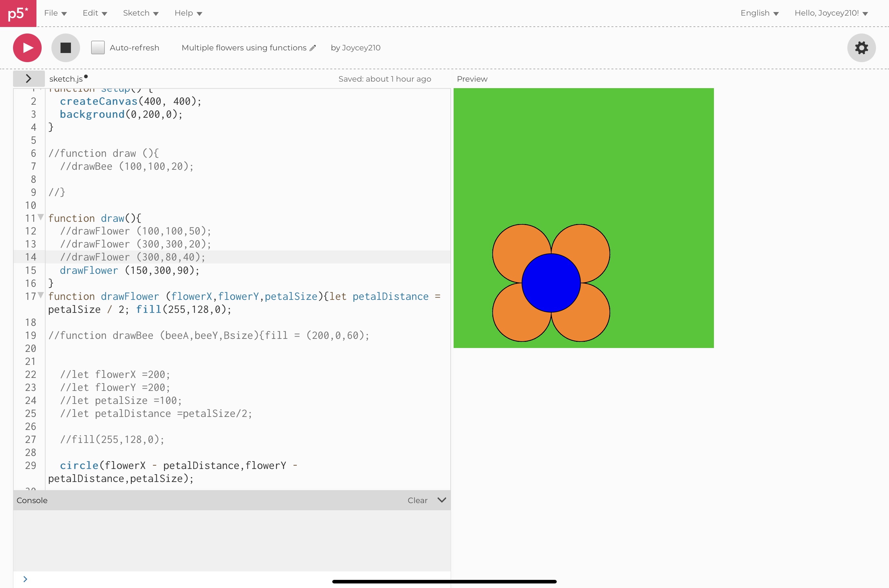The image size is (889, 588).
Task: Click '//let flowerY =200;' on line 23
Action: click(115, 387)
